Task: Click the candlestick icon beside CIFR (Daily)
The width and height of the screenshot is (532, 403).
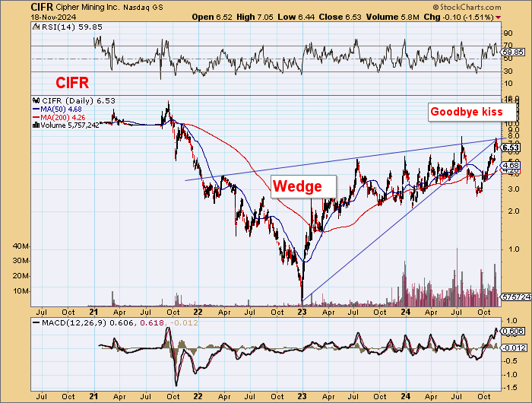Action: point(36,101)
